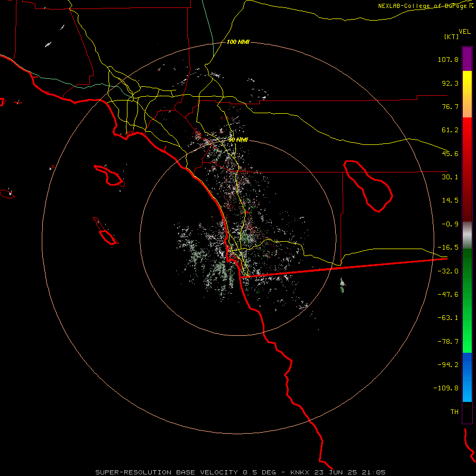Click the VEL legend title
Screen dimensions: 476x476
click(464, 32)
